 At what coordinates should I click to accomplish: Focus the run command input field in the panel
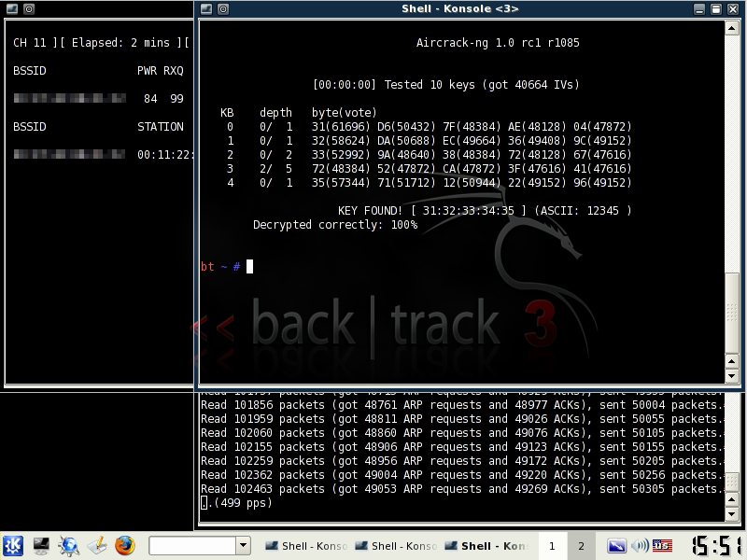[192, 546]
